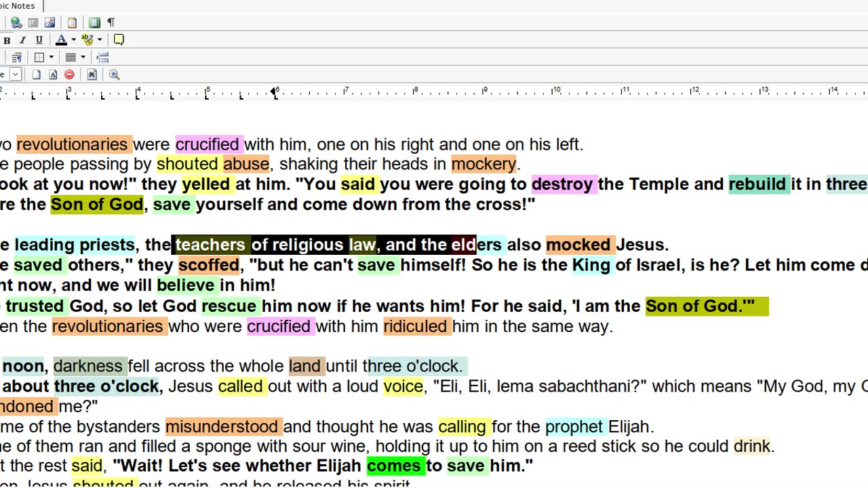This screenshot has height=488, width=868.
Task: Click the word "scoffed" line's "himself!"
Action: click(433, 265)
